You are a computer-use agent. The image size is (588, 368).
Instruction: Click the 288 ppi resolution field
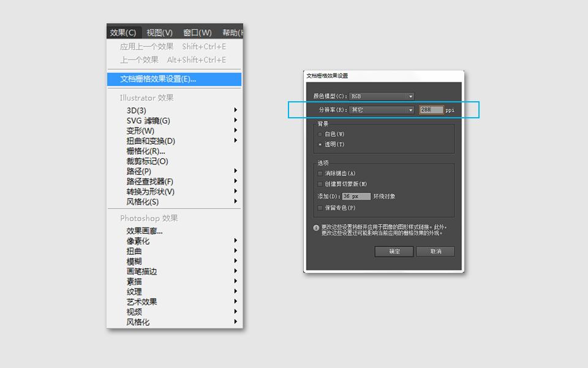tap(431, 110)
